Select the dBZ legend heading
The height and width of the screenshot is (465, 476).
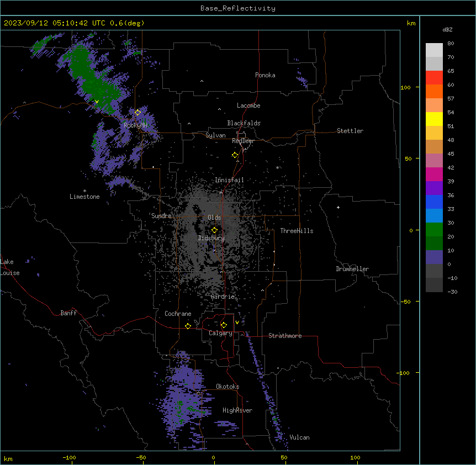447,30
